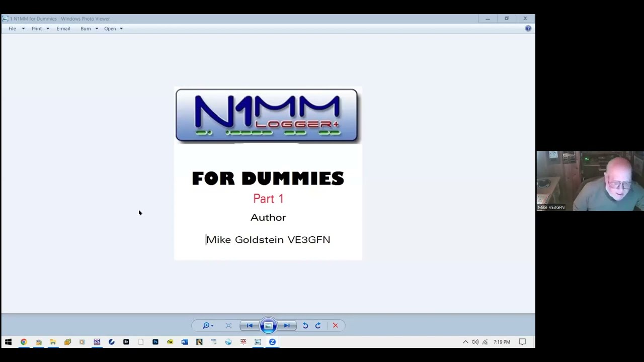644x362 pixels.
Task: Restore down the Photo Viewer window
Action: (507, 19)
